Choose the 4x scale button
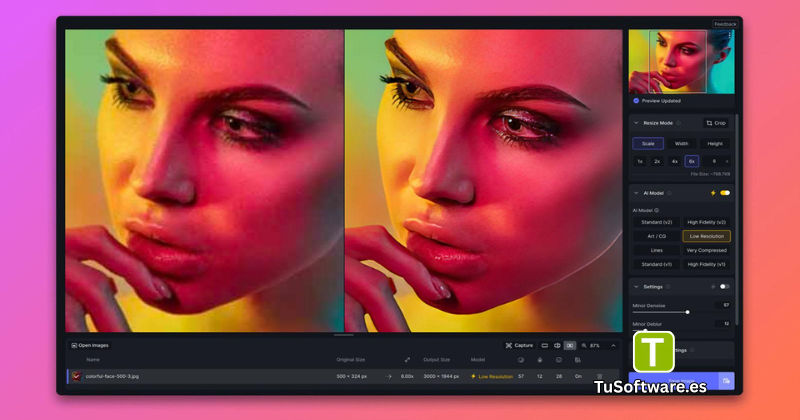 [674, 161]
